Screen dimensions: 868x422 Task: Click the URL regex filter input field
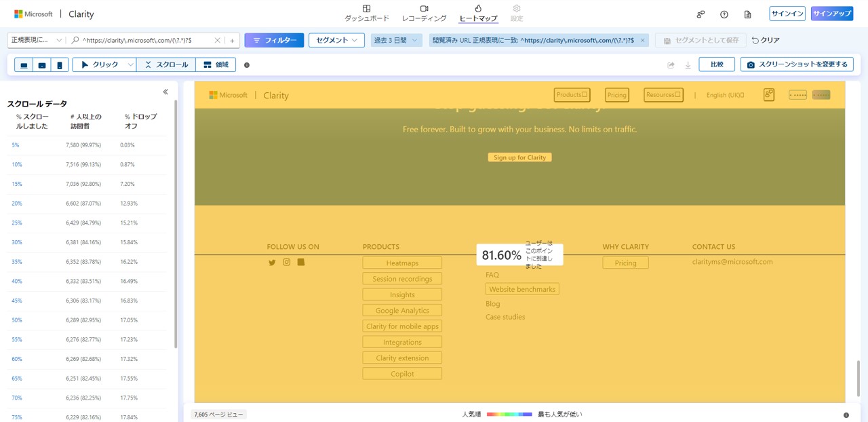coord(146,41)
